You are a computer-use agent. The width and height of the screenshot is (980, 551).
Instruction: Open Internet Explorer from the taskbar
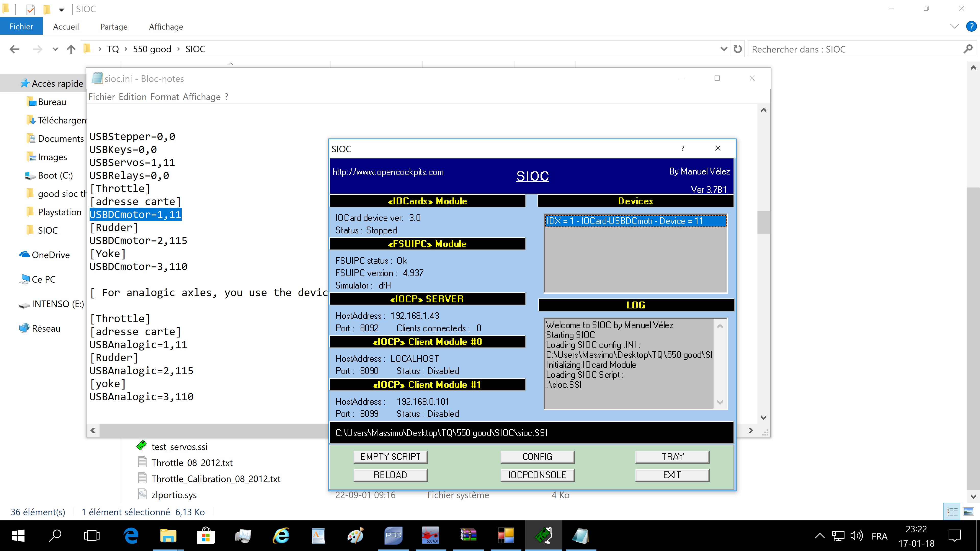point(281,535)
